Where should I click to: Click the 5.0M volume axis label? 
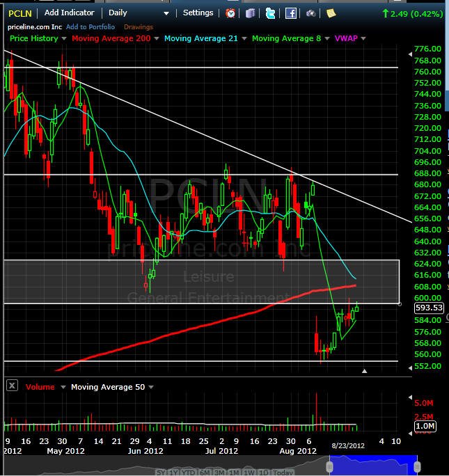click(424, 403)
